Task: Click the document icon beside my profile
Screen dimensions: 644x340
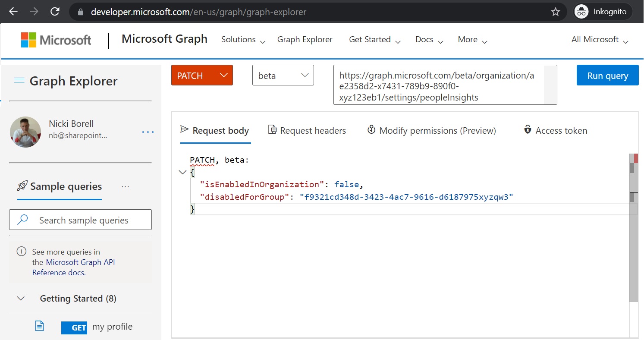Action: pyautogui.click(x=39, y=326)
